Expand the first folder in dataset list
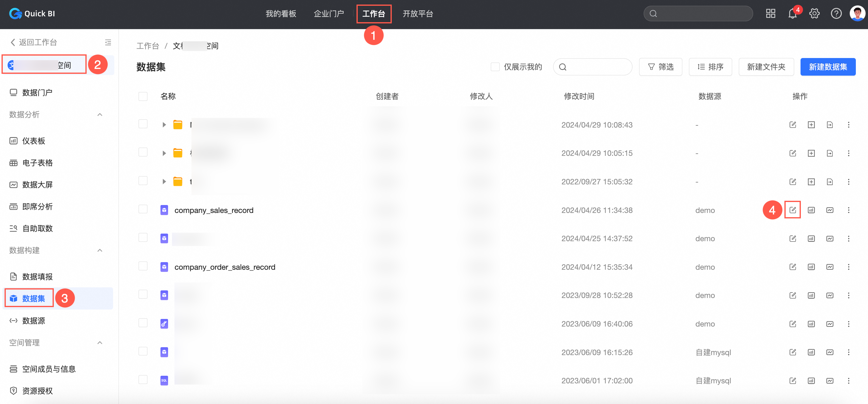The width and height of the screenshot is (868, 404). pyautogui.click(x=164, y=125)
